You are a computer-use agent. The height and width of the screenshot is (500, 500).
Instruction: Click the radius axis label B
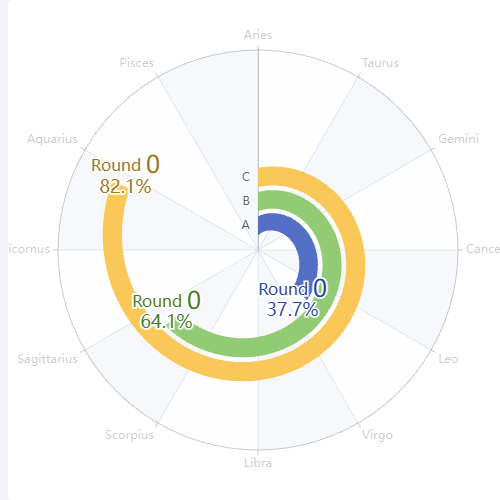point(246,201)
